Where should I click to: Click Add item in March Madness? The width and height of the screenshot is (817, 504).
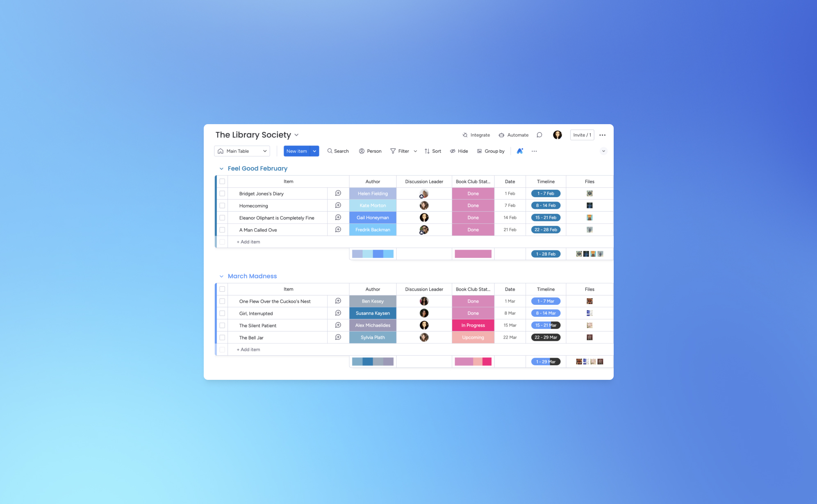coord(248,350)
